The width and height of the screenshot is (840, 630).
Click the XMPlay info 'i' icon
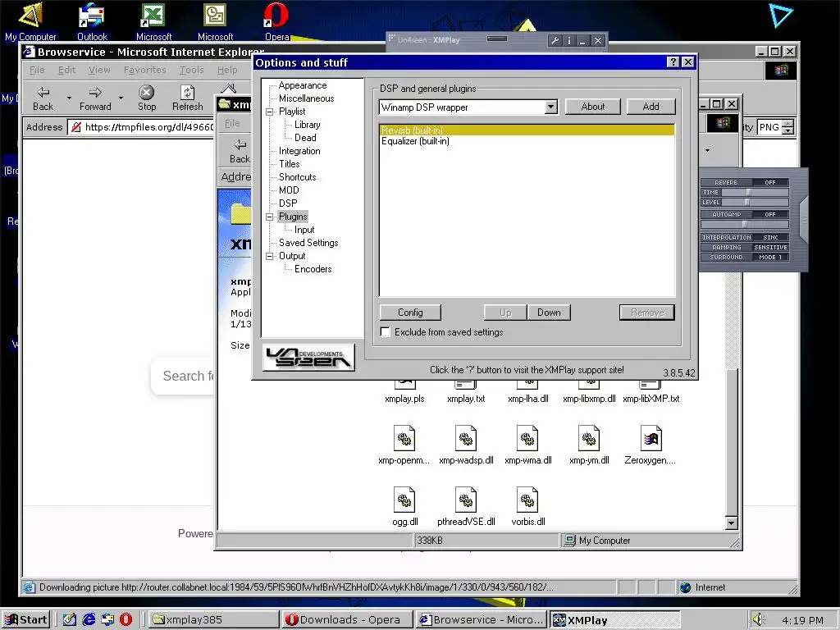pyautogui.click(x=569, y=40)
